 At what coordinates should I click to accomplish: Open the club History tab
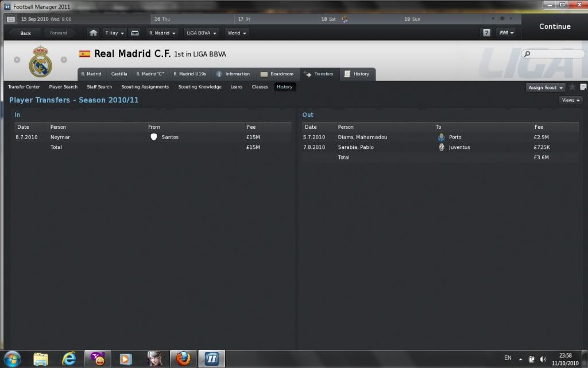[x=357, y=74]
